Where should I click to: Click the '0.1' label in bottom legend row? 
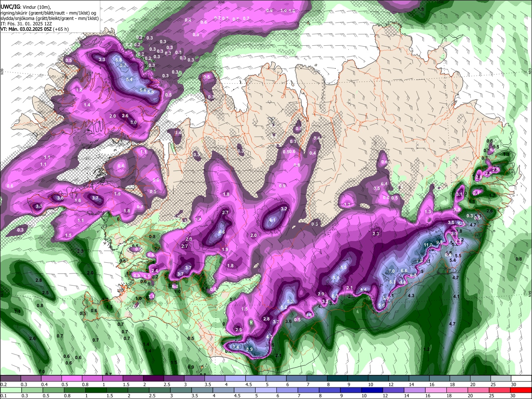point(4,396)
